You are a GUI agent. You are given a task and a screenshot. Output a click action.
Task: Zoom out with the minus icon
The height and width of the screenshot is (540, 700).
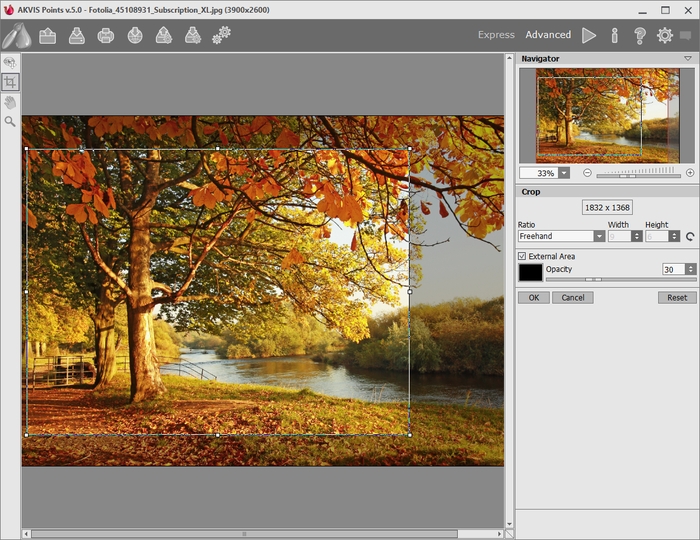click(x=588, y=173)
